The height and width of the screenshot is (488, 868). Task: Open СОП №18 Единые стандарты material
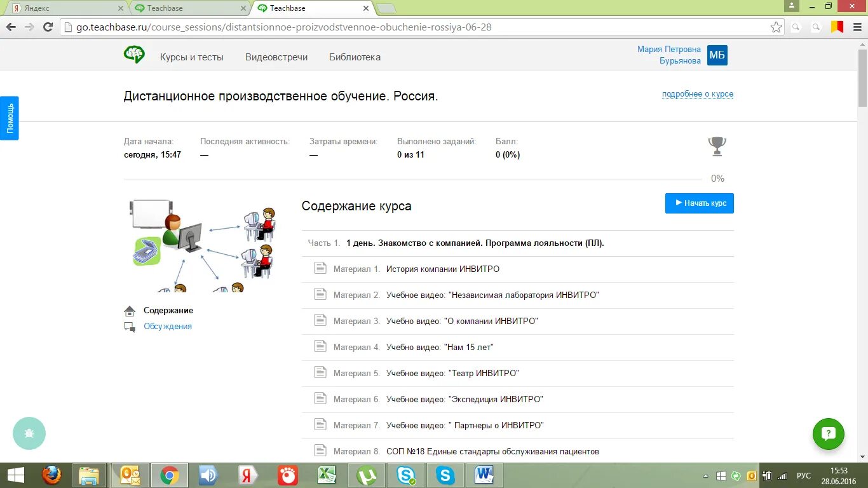click(x=492, y=451)
